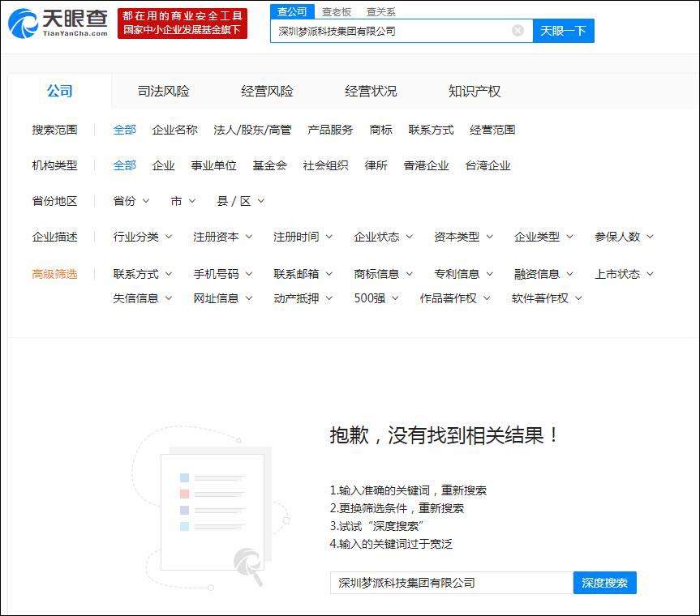The height and width of the screenshot is (616, 700).
Task: Expand the 作品著作权 dropdown
Action: 455,298
